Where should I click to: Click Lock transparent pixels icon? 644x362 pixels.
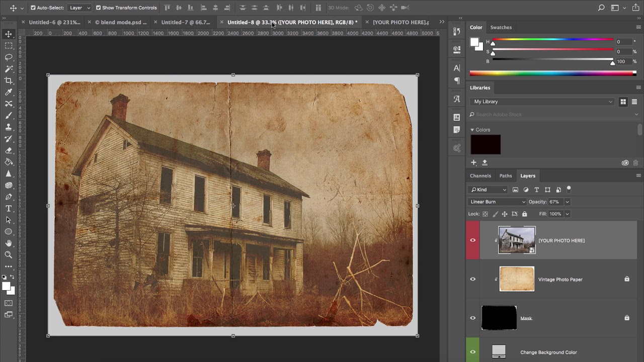(485, 214)
